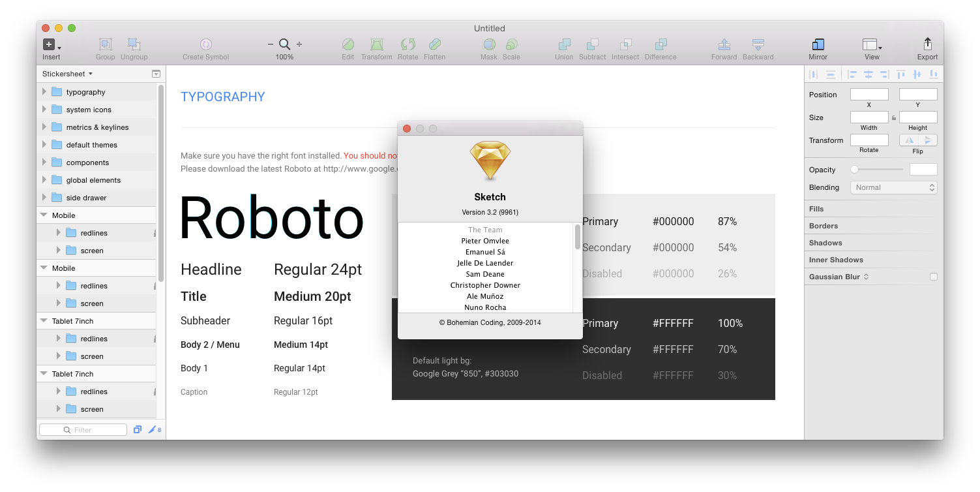This screenshot has width=980, height=492.
Task: Open the Mirror tool
Action: pyautogui.click(x=818, y=44)
